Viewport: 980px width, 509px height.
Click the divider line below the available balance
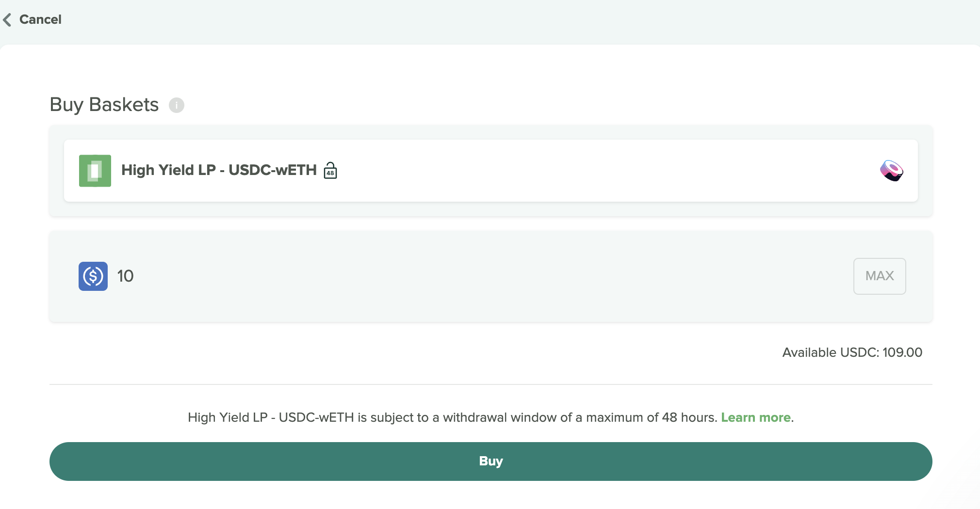(491, 384)
